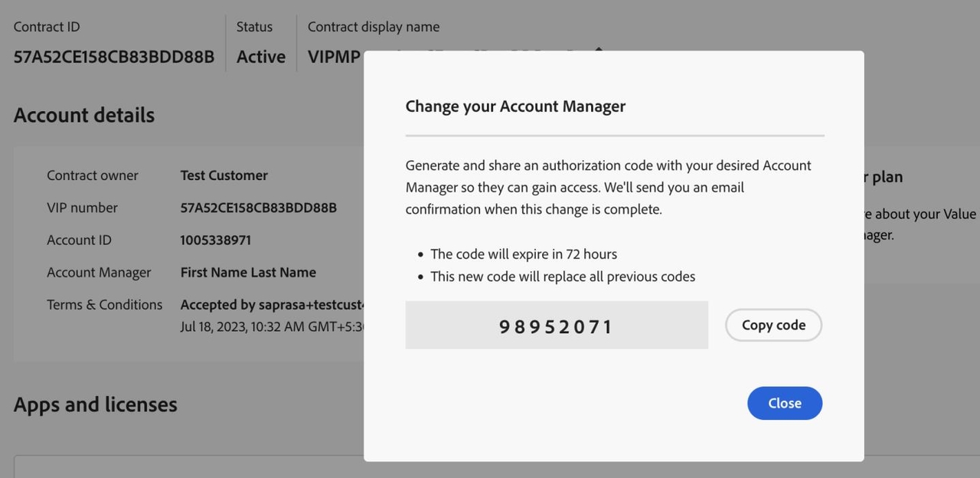Viewport: 980px width, 478px height.
Task: Click the Apps and licenses heading
Action: tap(96, 404)
